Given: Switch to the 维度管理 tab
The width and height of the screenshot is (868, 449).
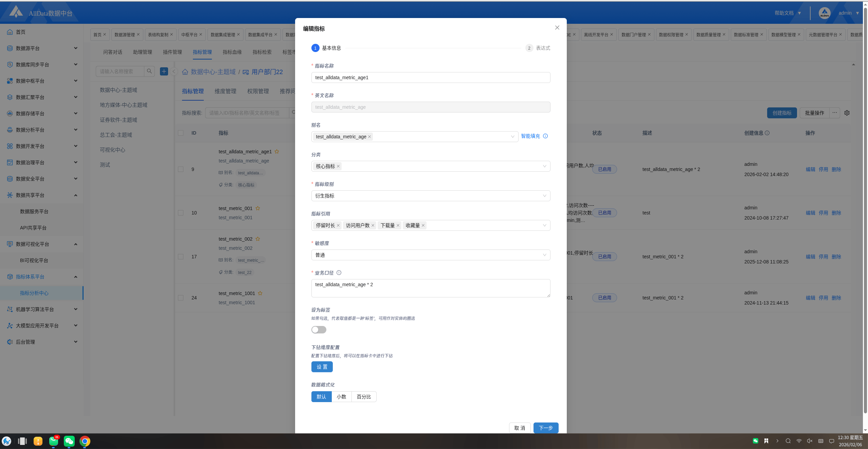Looking at the screenshot, I should [x=225, y=91].
